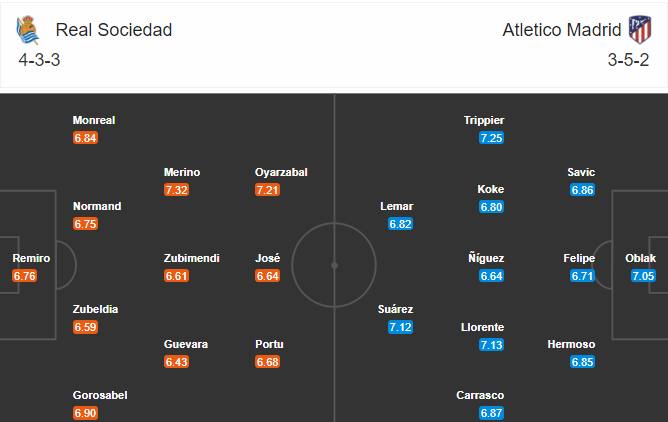Click player name Carrasco
The width and height of the screenshot is (668, 422).
coord(480,395)
